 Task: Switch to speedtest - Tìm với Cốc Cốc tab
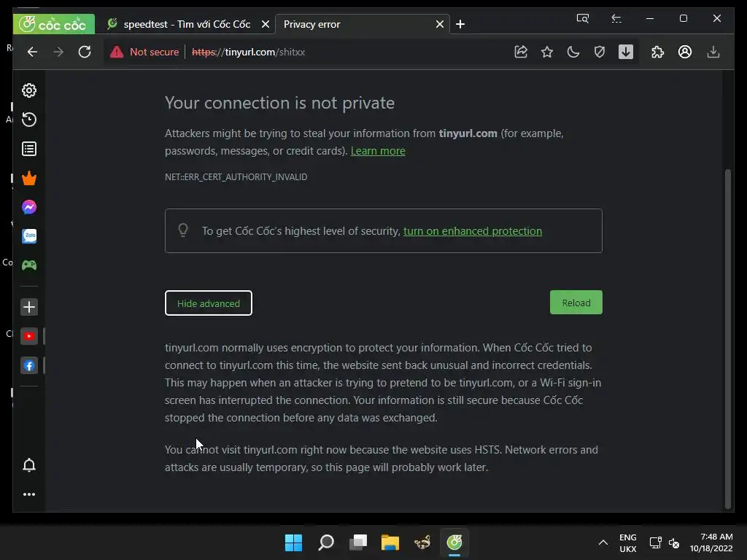tap(186, 24)
